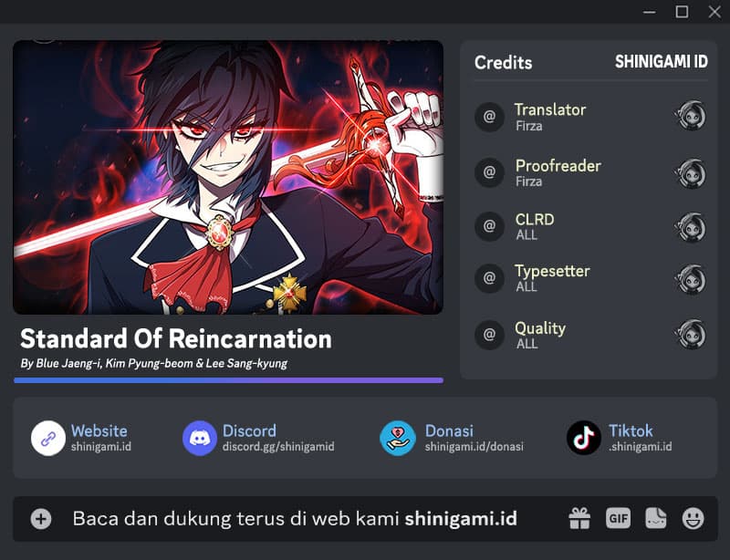Image resolution: width=730 pixels, height=560 pixels.
Task: Click the Standard Of Reincarnation cover image
Action: (x=228, y=177)
